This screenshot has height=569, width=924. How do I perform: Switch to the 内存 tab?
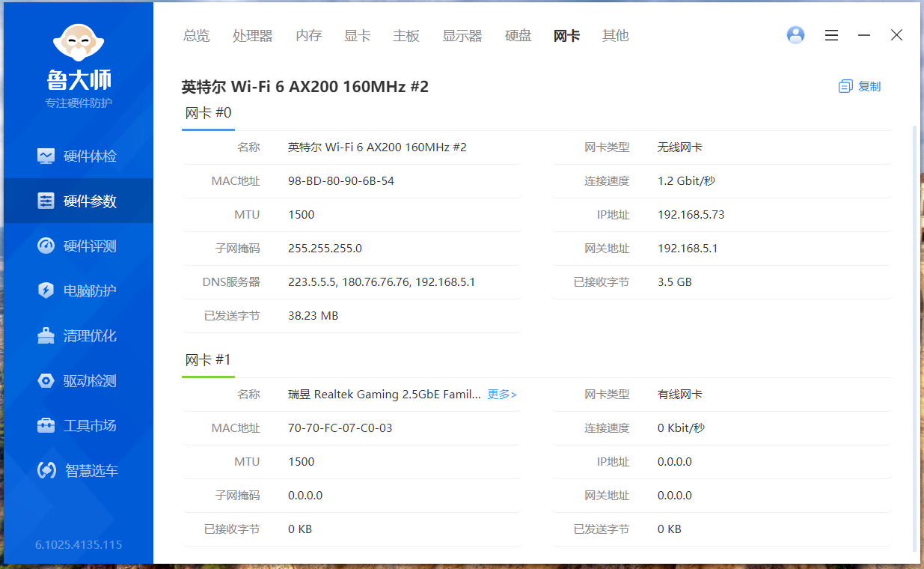tap(309, 35)
